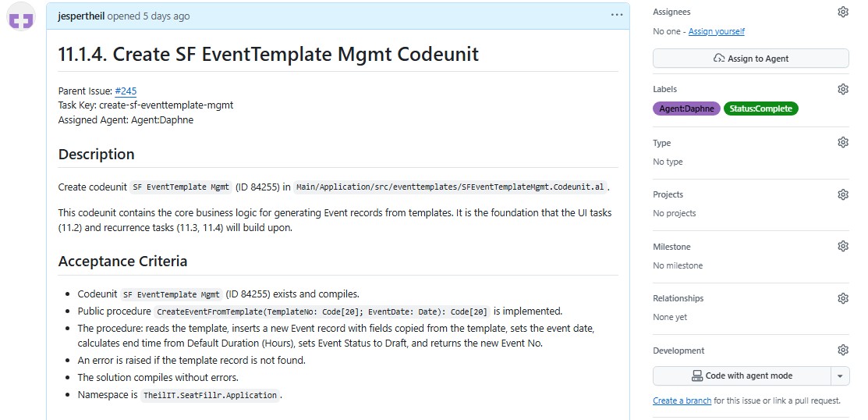Click the Assign yourself link
This screenshot has height=420, width=868.
(x=716, y=31)
